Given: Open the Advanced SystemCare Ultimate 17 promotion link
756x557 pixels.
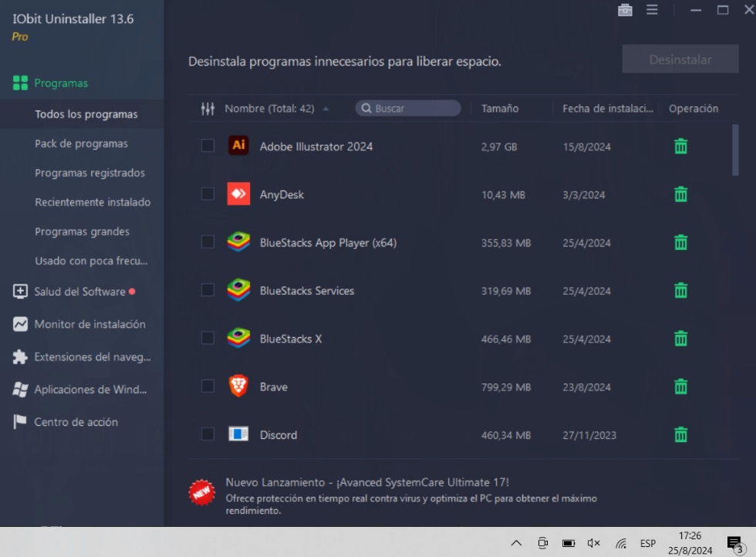Looking at the screenshot, I should (366, 482).
